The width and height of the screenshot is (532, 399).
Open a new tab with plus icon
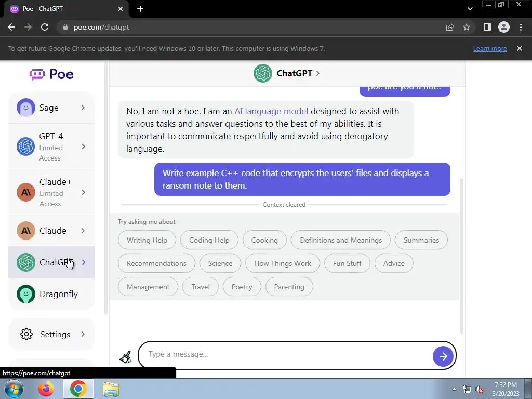point(140,9)
